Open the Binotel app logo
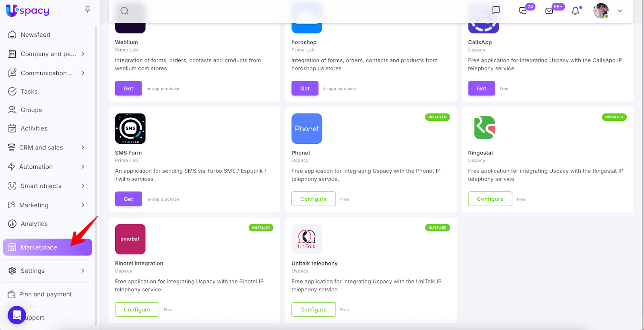Image resolution: width=644 pixels, height=330 pixels. tap(130, 239)
